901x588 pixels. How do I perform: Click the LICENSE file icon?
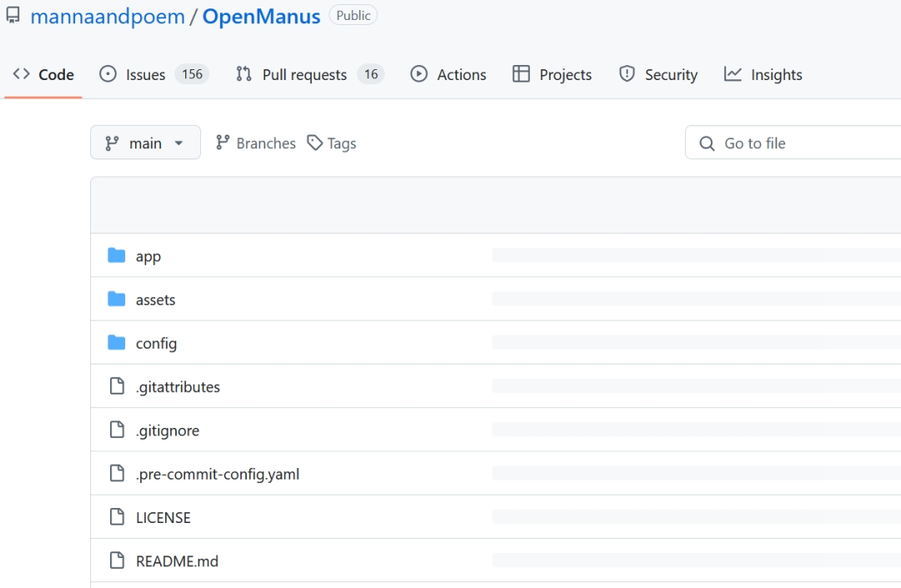(x=117, y=517)
